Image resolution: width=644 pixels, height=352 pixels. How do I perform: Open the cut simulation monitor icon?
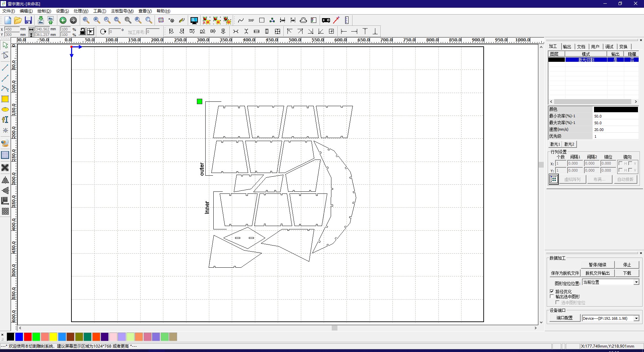(x=194, y=20)
